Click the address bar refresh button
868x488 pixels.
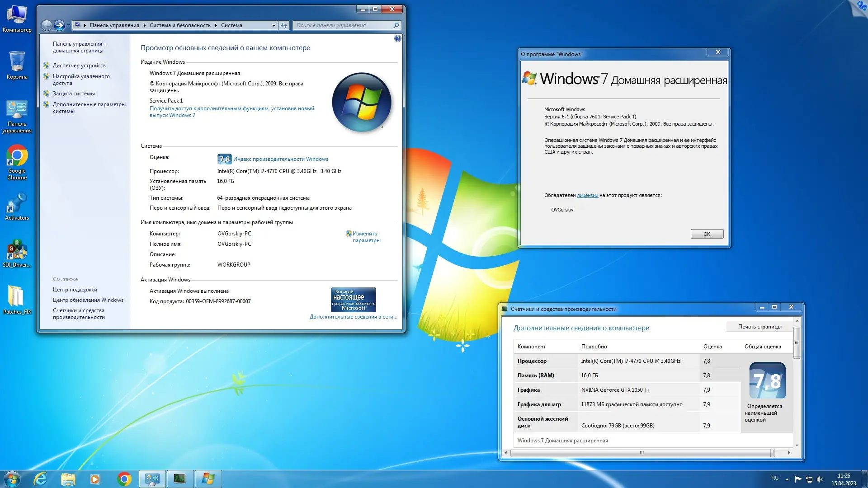pyautogui.click(x=284, y=25)
